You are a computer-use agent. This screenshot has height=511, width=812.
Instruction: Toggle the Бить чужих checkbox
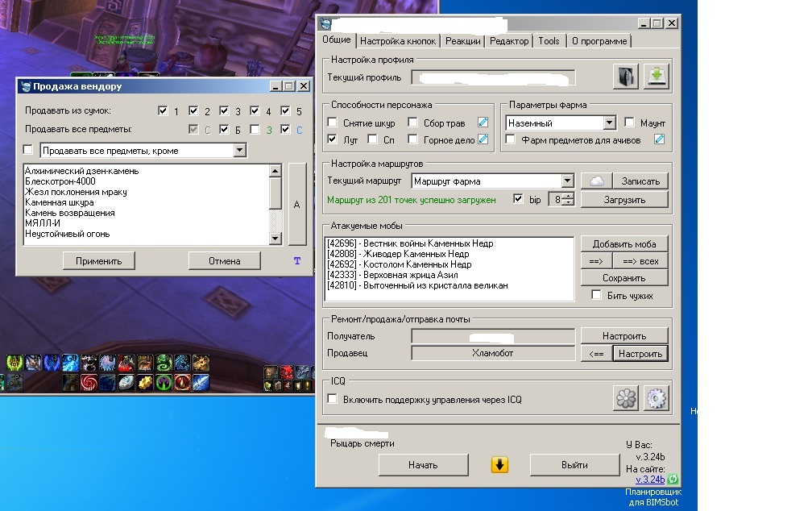(596, 296)
